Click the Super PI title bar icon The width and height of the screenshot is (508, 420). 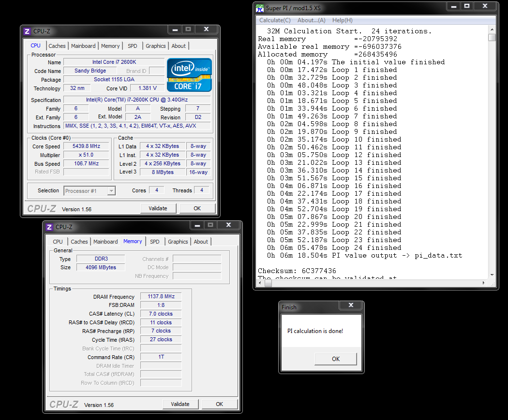click(260, 8)
